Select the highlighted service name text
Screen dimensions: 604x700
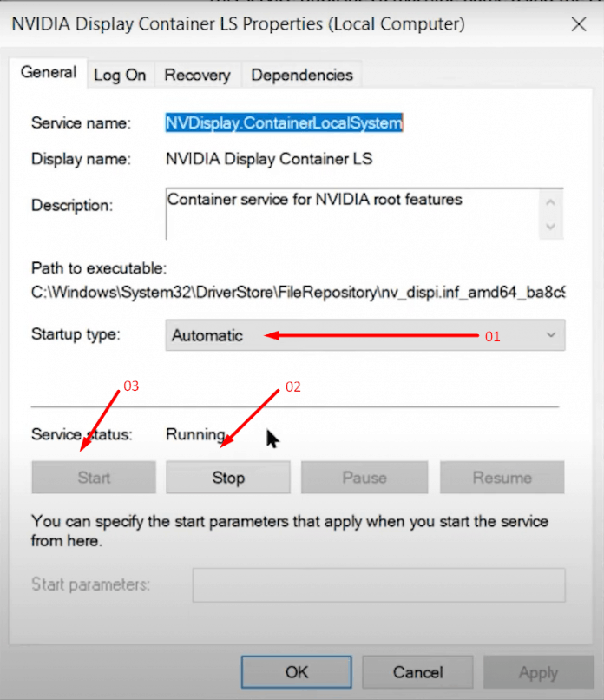coord(283,122)
